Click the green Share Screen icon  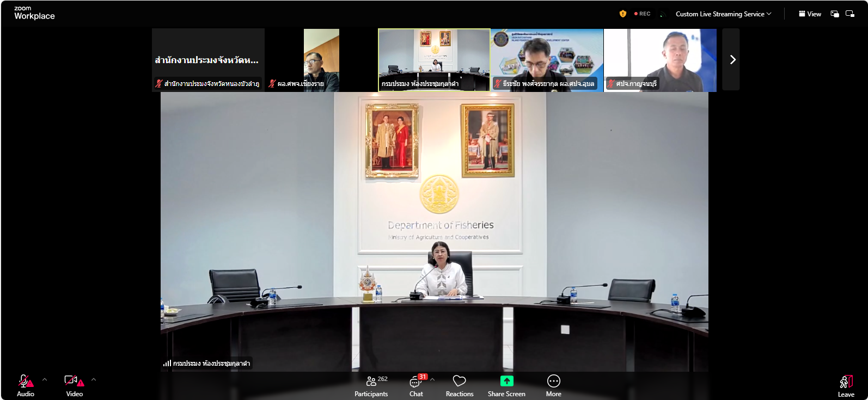(x=506, y=381)
